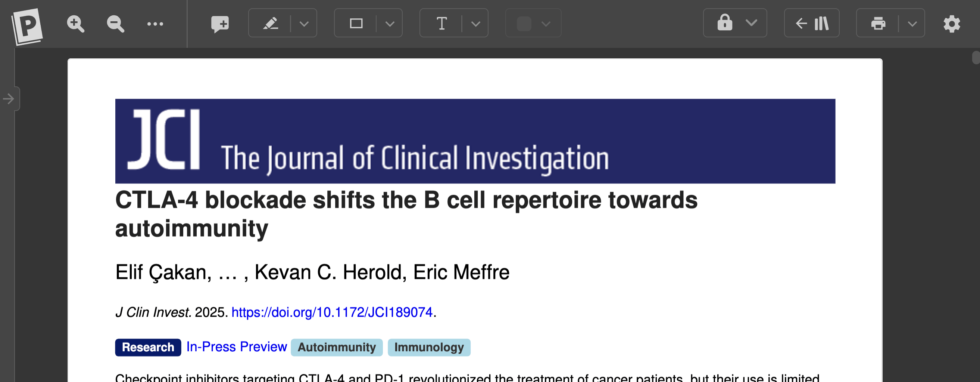Zoom out of the PDF
Screen dimensions: 980x382
[115, 24]
